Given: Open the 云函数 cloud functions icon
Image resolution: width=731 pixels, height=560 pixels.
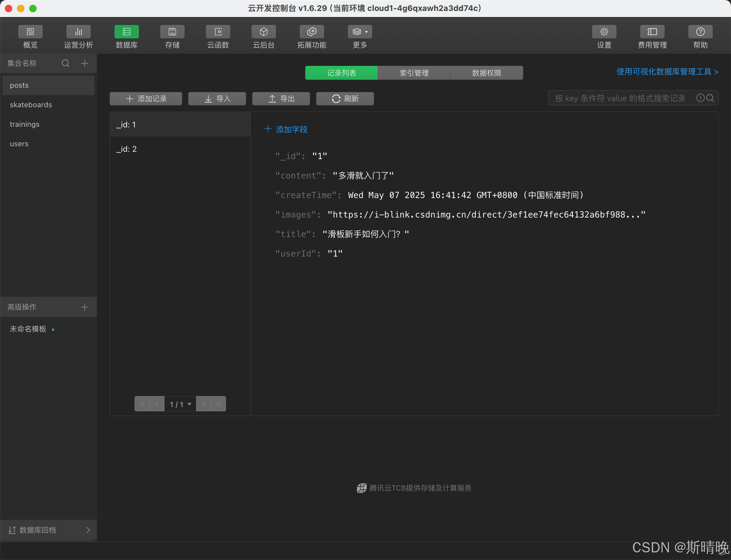Looking at the screenshot, I should click(218, 32).
